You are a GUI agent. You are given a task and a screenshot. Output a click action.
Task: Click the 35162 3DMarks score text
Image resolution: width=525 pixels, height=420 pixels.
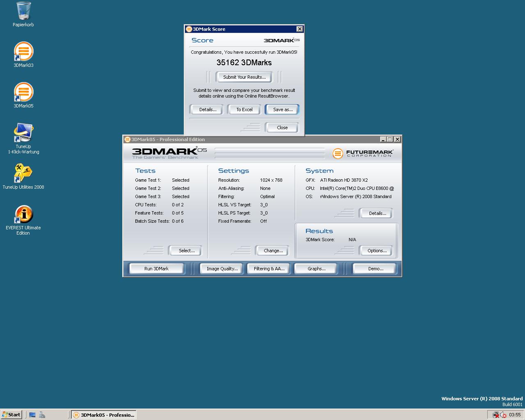pos(244,62)
